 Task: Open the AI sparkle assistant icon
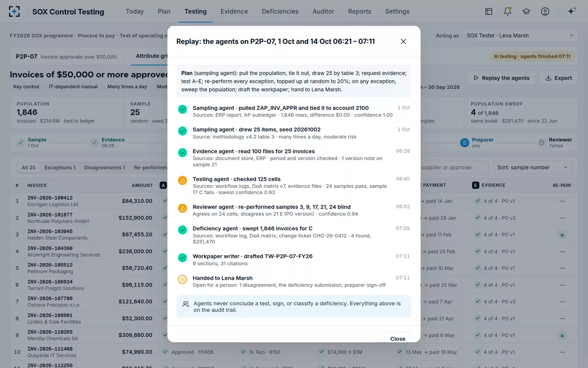[572, 11]
